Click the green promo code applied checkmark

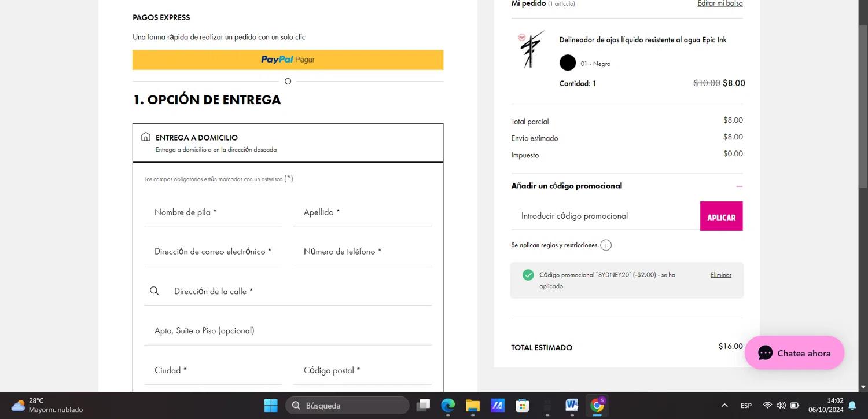click(x=528, y=275)
